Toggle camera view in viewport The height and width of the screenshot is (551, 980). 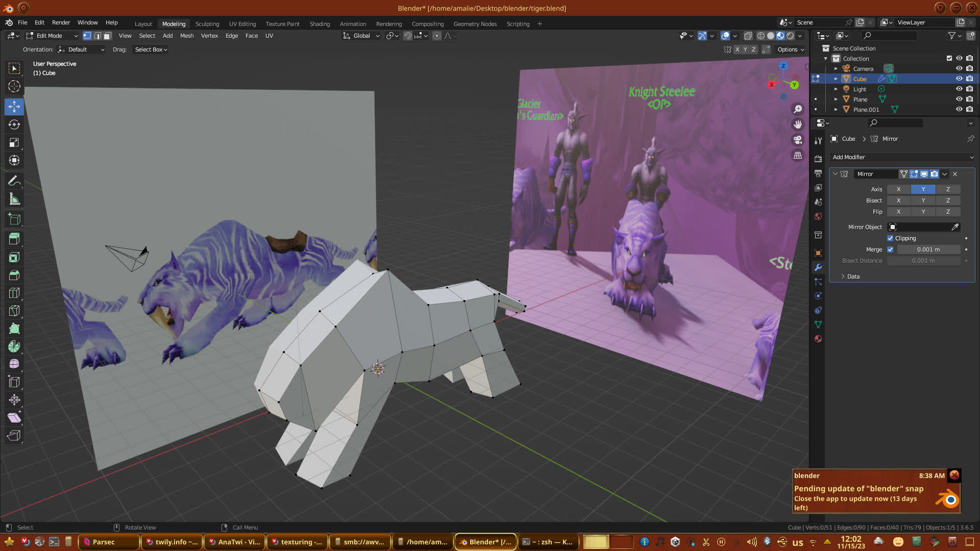798,140
